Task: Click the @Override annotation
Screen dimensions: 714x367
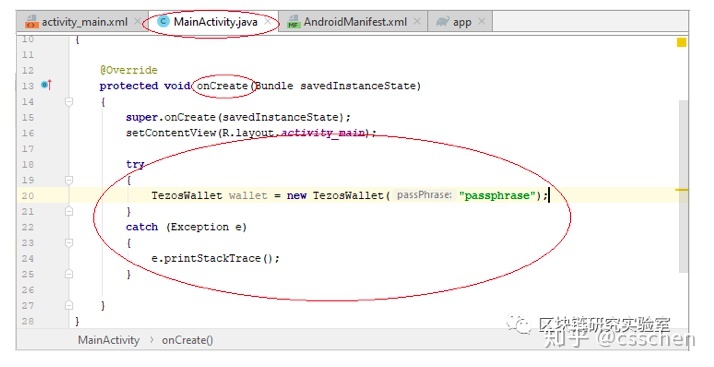Action: pyautogui.click(x=128, y=70)
